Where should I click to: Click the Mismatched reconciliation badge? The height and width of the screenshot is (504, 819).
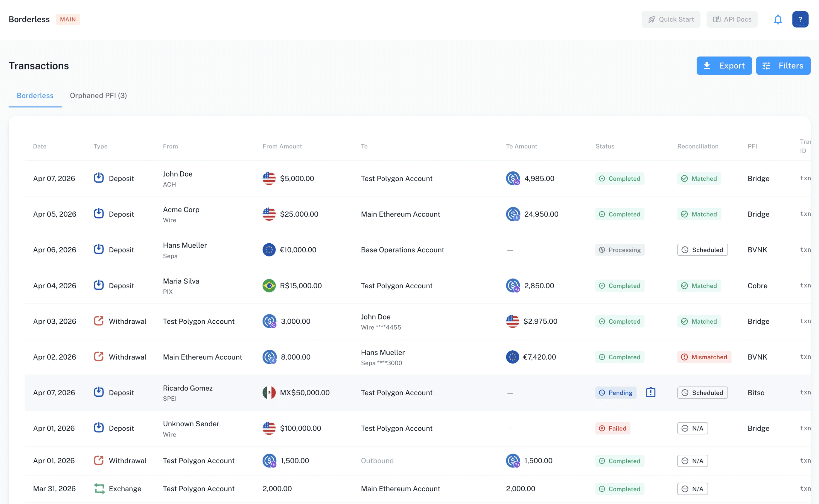(x=704, y=357)
